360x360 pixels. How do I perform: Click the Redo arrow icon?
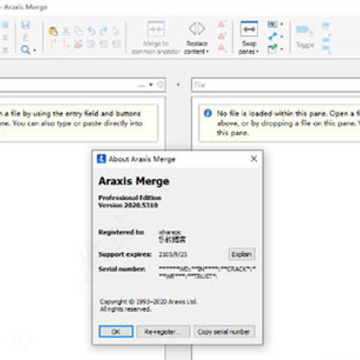(x=104, y=31)
